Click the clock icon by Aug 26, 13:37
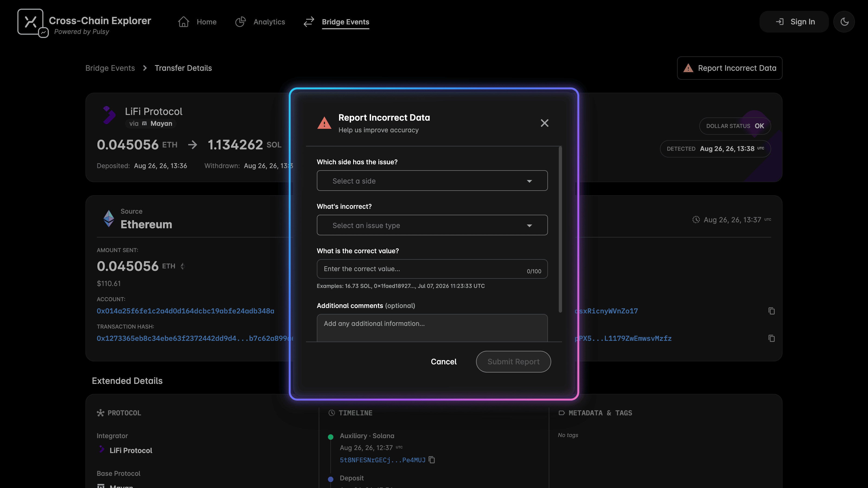 (x=696, y=220)
